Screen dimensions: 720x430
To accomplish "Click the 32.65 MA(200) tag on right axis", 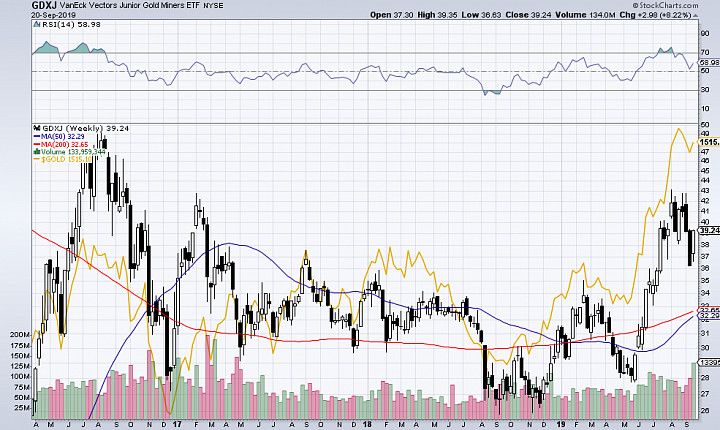I will tap(709, 309).
